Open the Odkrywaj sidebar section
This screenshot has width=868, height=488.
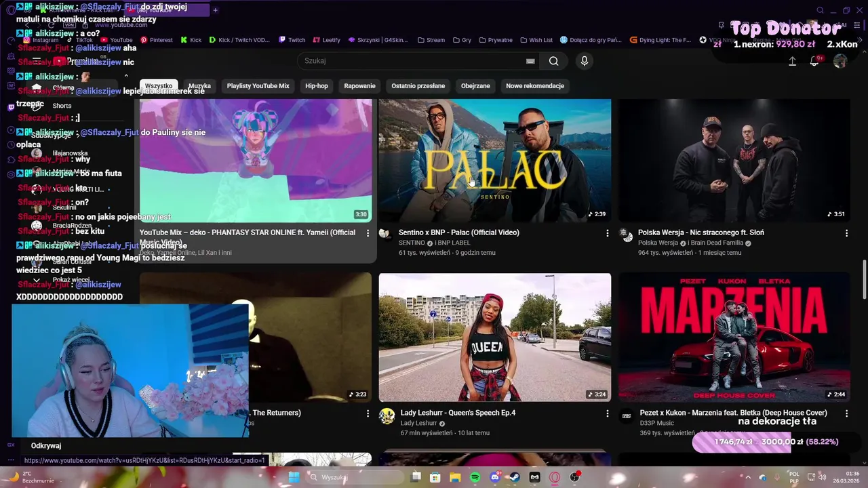[46, 446]
